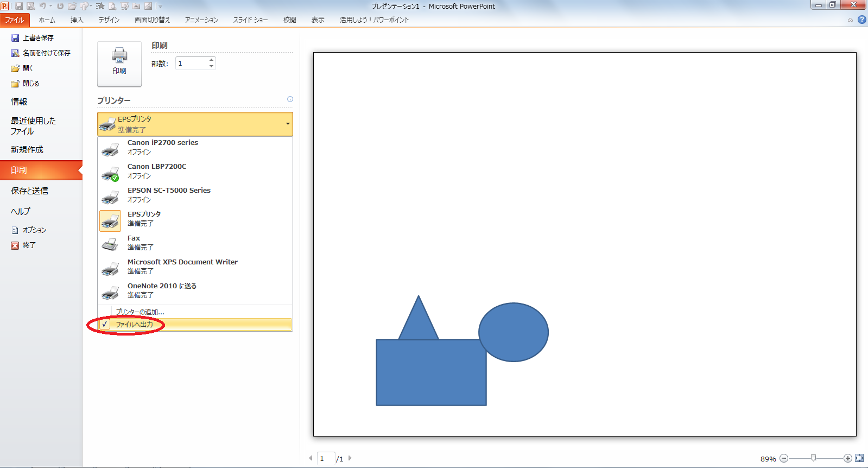Select the Fax printer entry

[195, 243]
